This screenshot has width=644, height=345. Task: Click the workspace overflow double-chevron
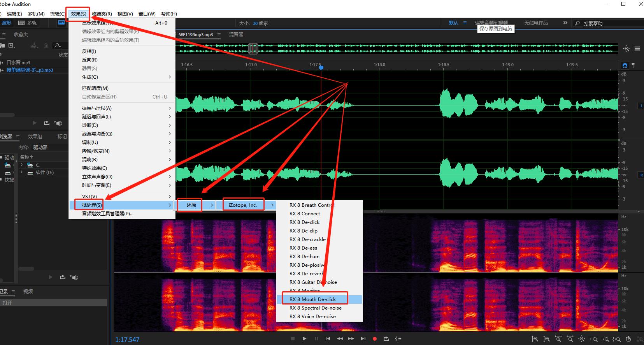point(565,23)
